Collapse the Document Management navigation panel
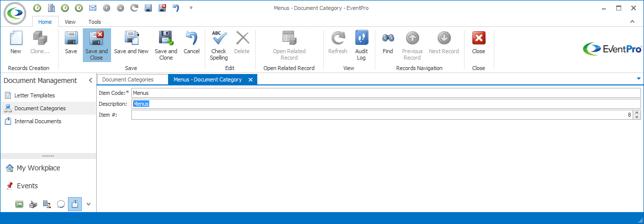Screen dimensions: 644x224 (90, 80)
